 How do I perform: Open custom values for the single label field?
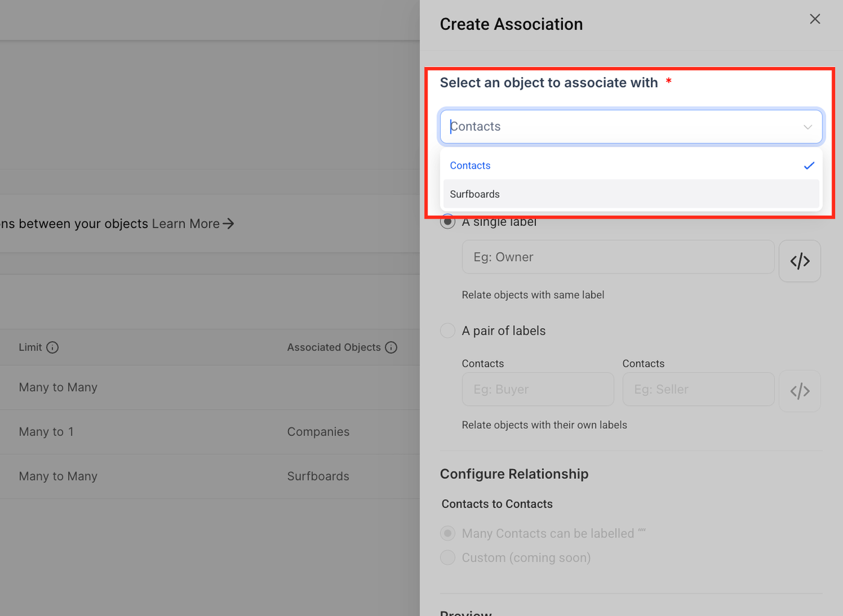800,261
